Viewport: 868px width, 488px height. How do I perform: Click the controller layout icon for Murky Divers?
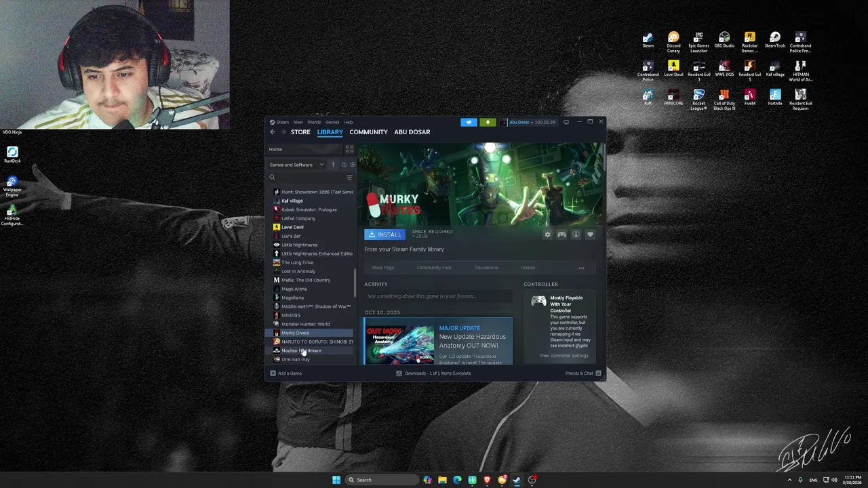(x=561, y=235)
